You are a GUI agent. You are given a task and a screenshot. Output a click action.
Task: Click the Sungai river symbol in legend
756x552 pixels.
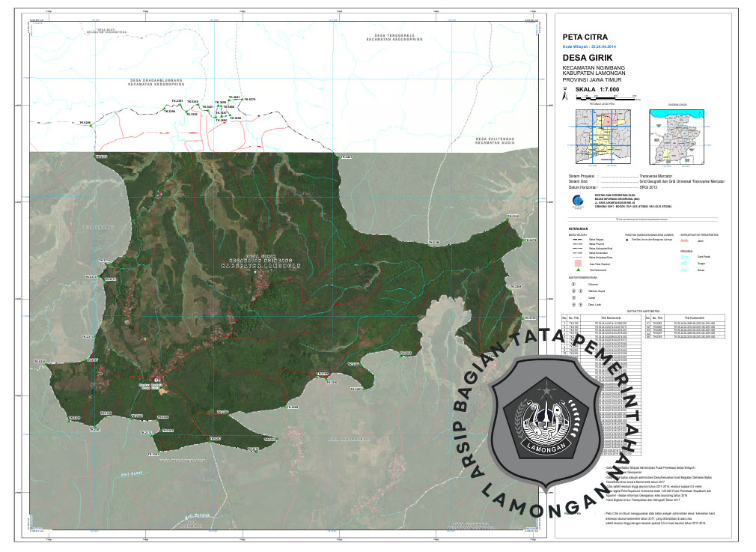tap(686, 264)
